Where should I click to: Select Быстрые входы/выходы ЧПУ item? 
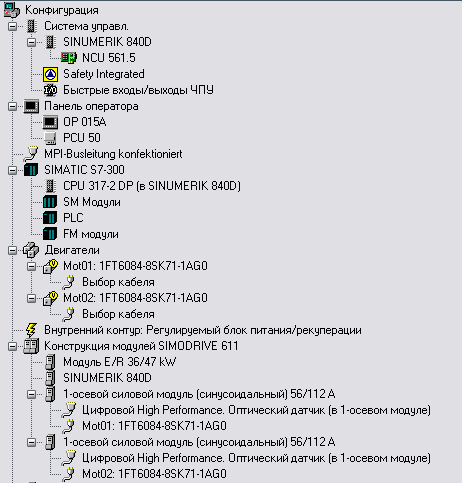(x=138, y=90)
